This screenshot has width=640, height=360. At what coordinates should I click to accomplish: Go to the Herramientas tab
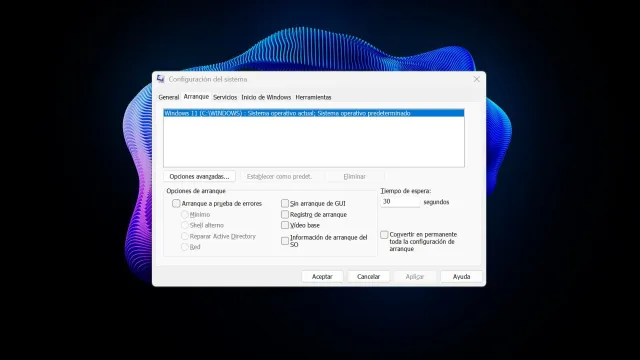click(313, 97)
